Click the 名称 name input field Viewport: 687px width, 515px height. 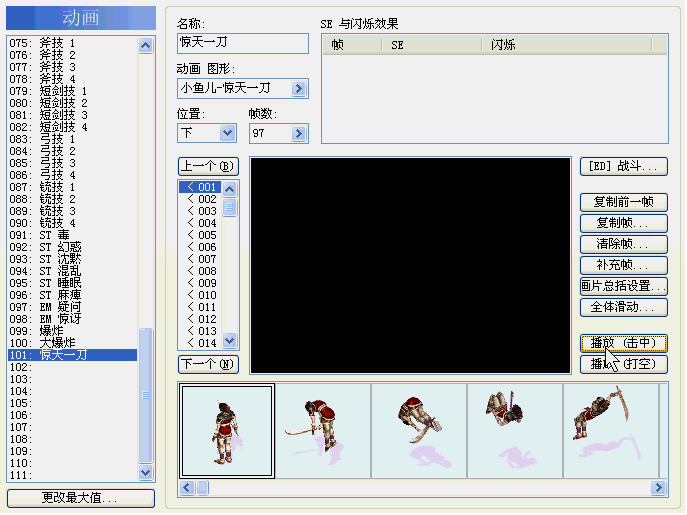(243, 43)
